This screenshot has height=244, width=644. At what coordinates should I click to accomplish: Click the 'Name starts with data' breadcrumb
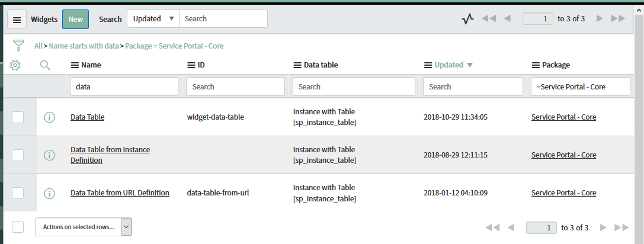pos(84,46)
